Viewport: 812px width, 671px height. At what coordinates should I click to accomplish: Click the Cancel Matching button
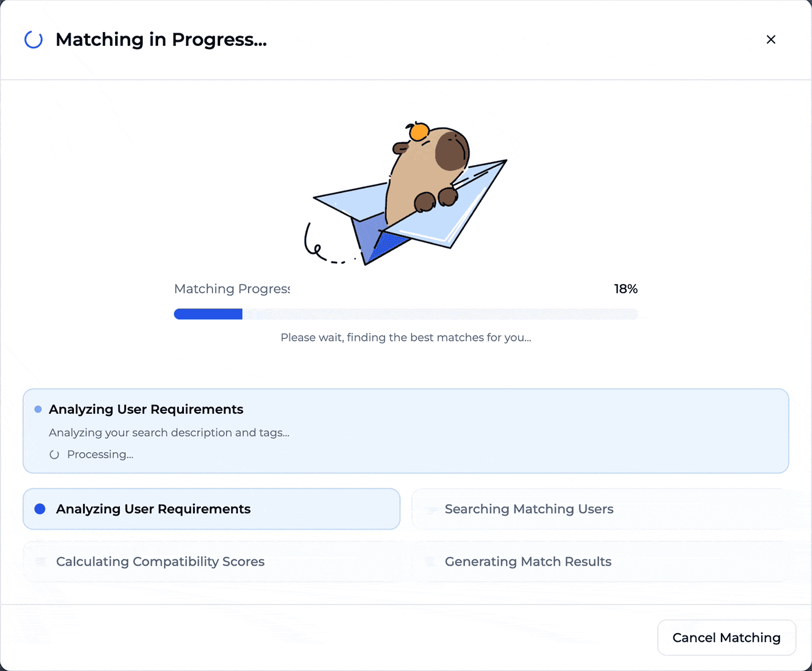(x=726, y=637)
